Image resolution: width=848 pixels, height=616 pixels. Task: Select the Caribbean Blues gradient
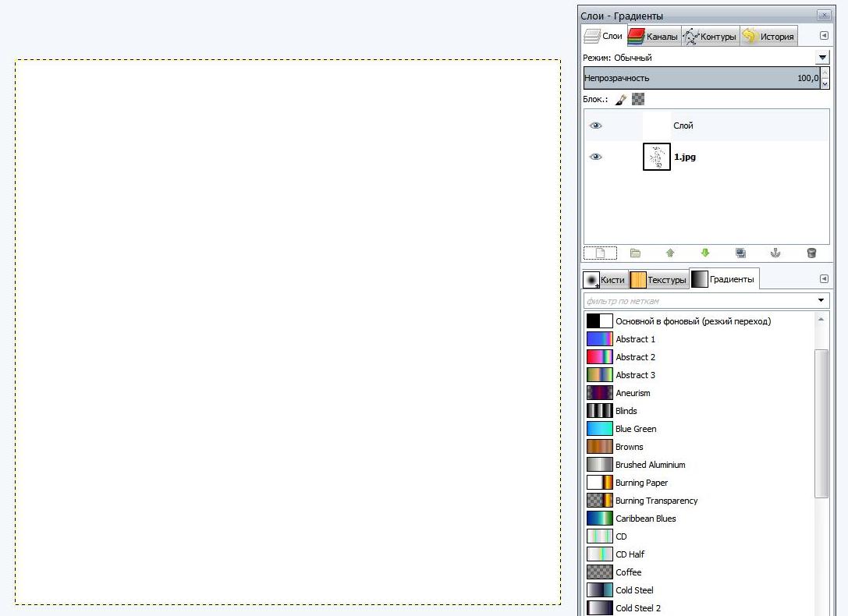pos(700,519)
